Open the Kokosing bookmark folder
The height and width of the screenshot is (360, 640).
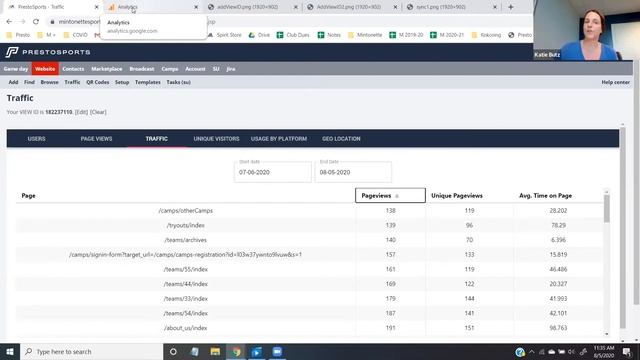pyautogui.click(x=486, y=35)
